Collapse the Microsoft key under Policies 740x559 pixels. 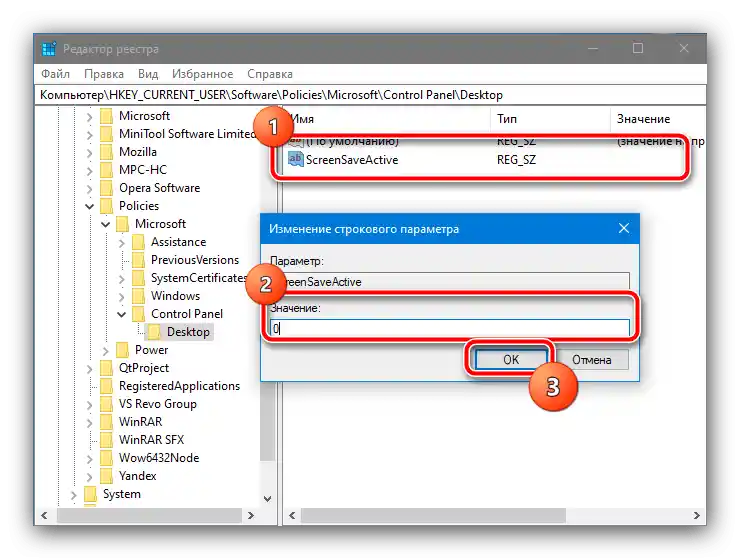(x=106, y=224)
